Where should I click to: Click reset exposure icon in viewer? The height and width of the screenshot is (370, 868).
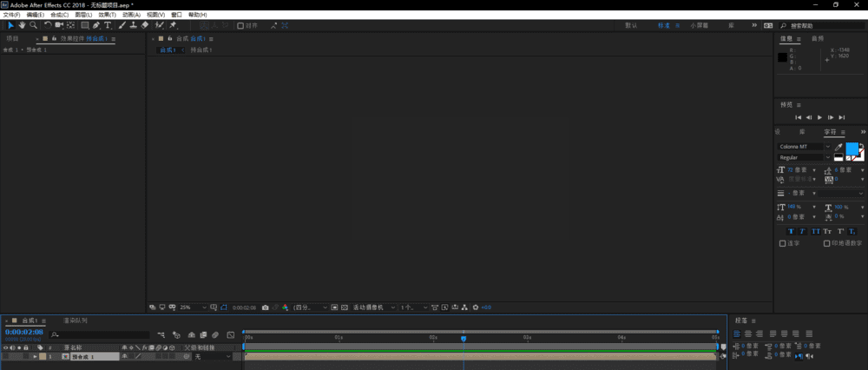(476, 307)
